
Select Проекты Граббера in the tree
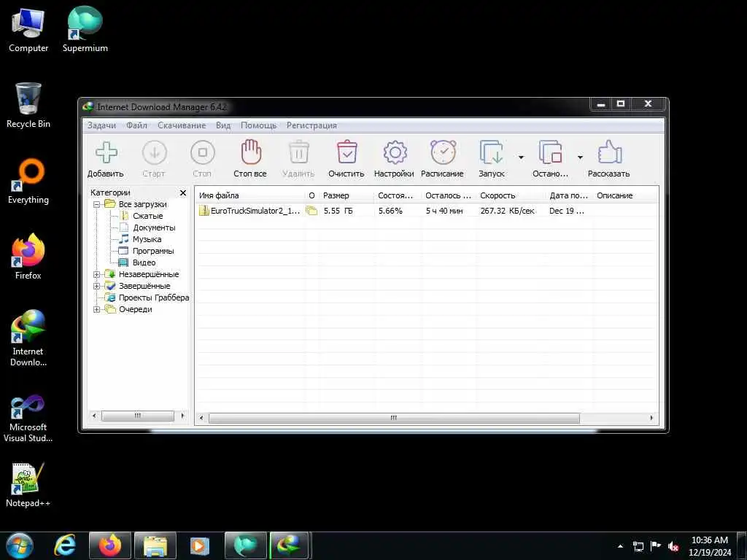pos(154,297)
